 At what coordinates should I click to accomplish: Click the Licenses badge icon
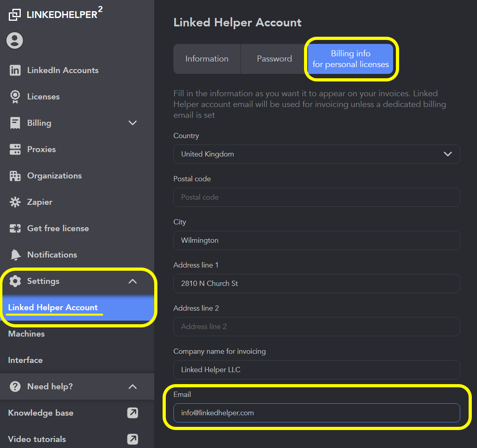pos(15,97)
